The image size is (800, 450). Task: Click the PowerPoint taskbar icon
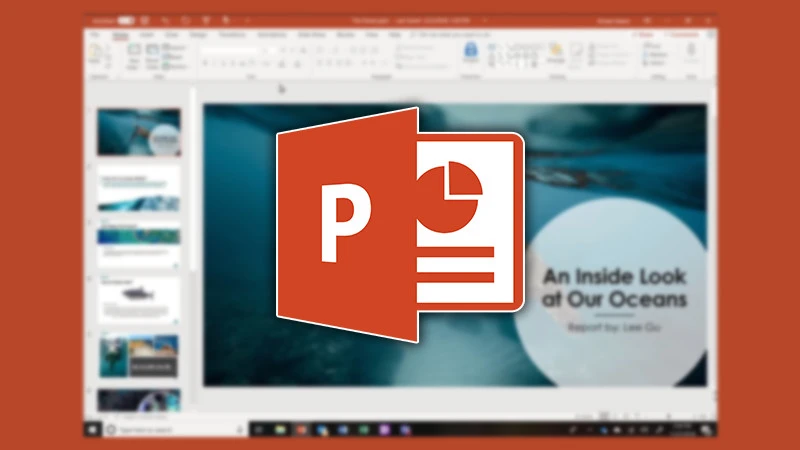click(x=301, y=430)
